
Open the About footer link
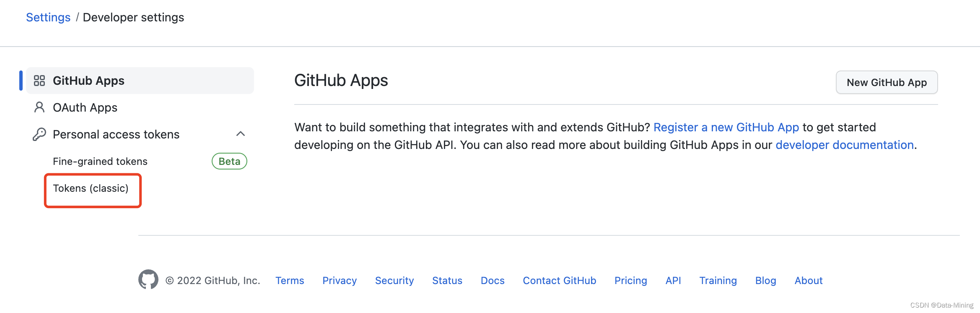pyautogui.click(x=809, y=280)
